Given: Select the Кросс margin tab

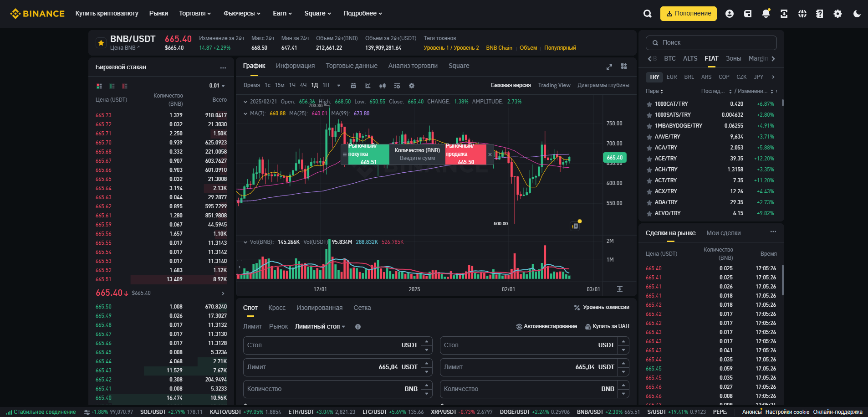Looking at the screenshot, I should pos(277,308).
